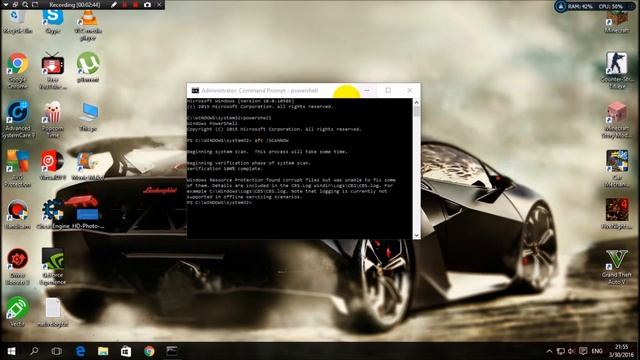Pause the recording with red pause button

coord(124,5)
